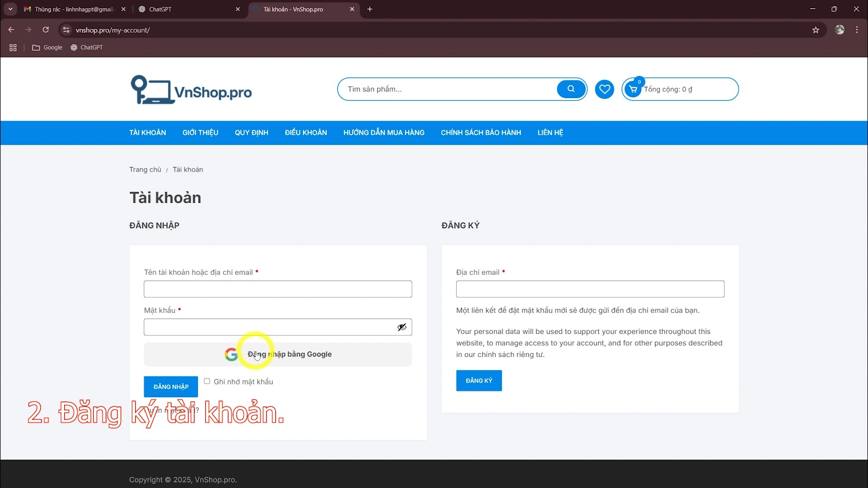Screen dimensions: 868x488
Task: Open Chrome three-dot menu
Action: (857, 30)
